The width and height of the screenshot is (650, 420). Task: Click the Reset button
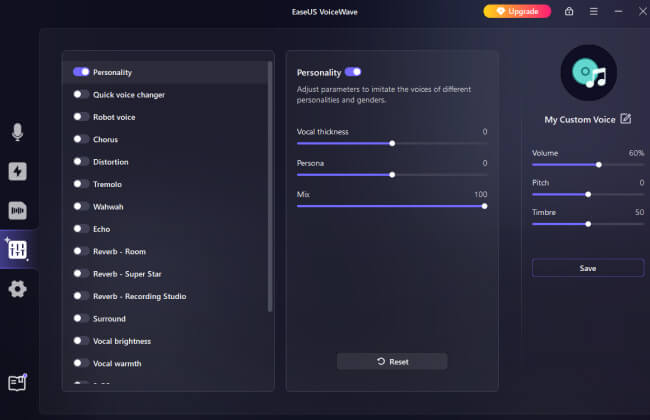392,361
